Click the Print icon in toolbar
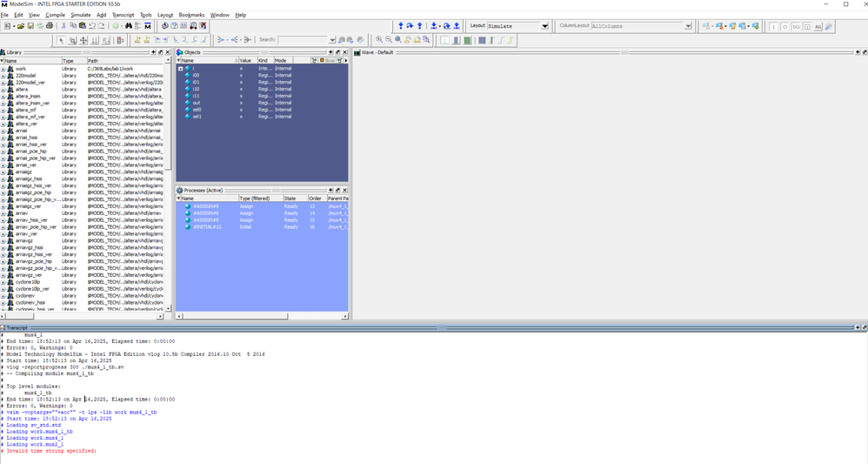Viewport: 868px width, 464px height. (50, 26)
